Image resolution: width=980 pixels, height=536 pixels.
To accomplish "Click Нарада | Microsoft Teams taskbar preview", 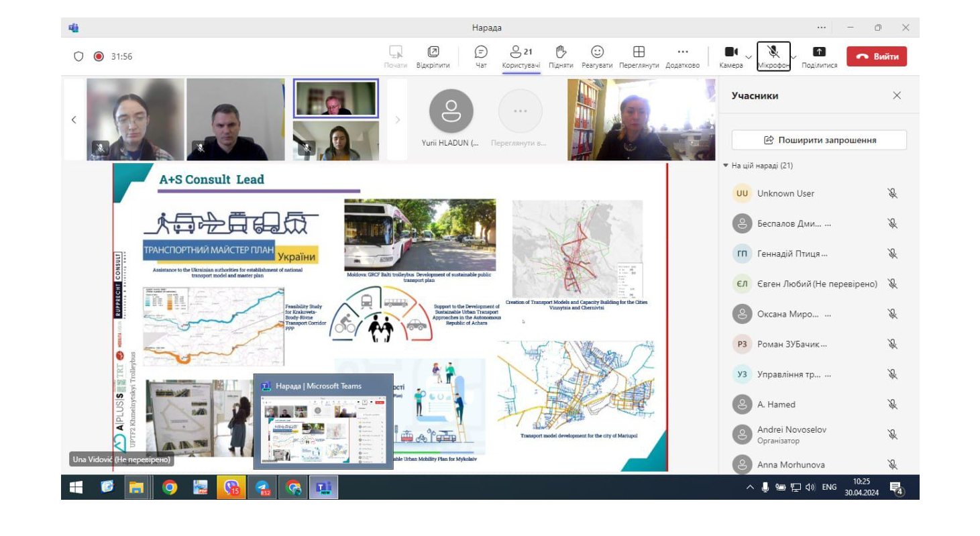I will pyautogui.click(x=323, y=421).
